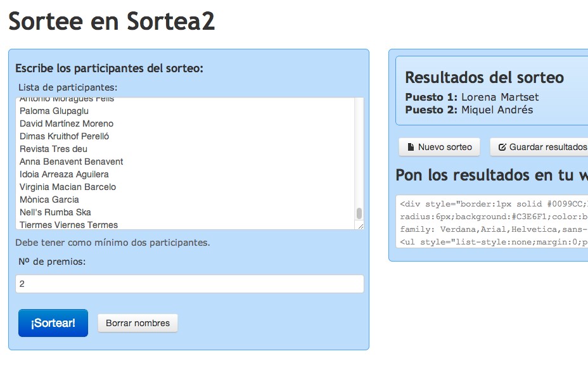
Task: Select 'David Martínez Moreno' line
Action: [67, 124]
